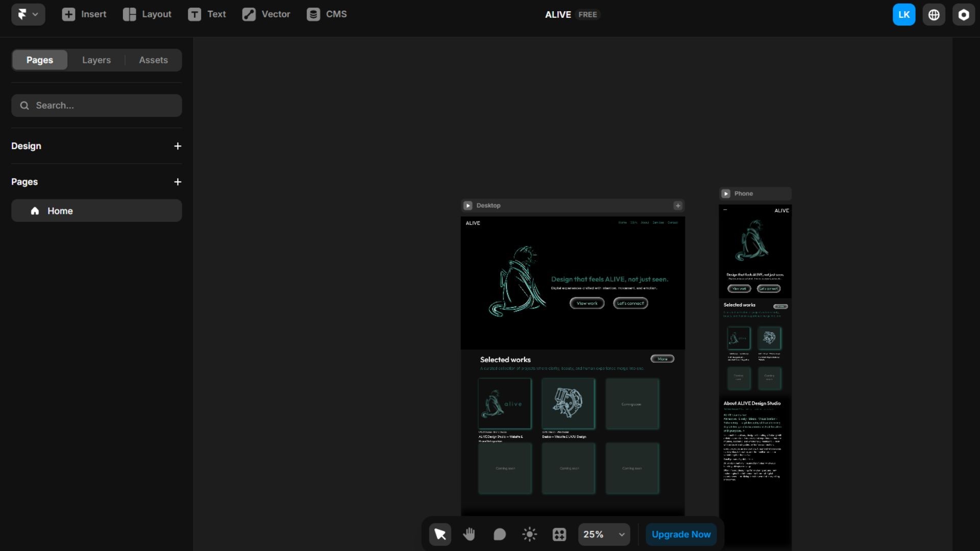This screenshot has width=980, height=551.
Task: Play preview of the Desktop breakpoint
Action: pyautogui.click(x=468, y=206)
